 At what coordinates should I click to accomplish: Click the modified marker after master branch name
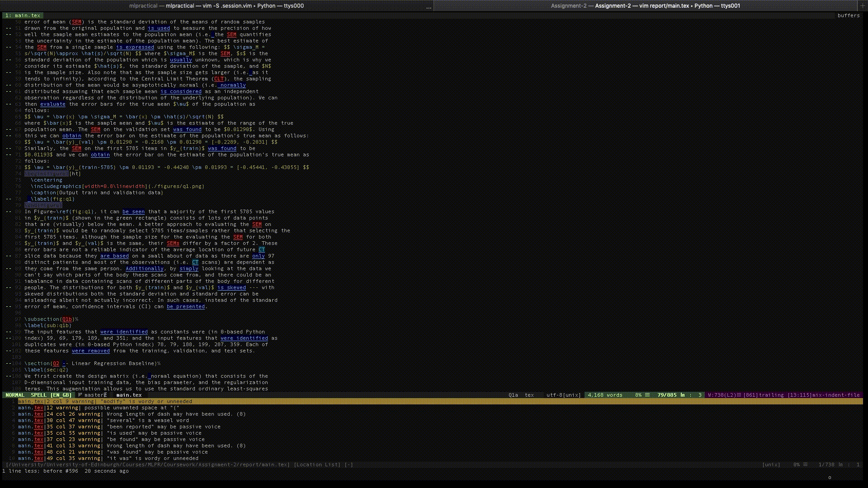point(105,395)
